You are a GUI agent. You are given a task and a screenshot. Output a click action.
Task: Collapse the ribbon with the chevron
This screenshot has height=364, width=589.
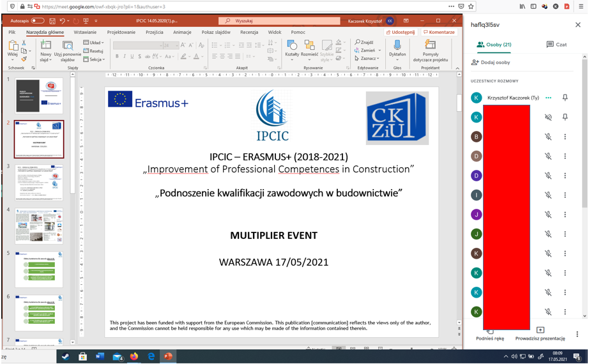coord(457,68)
